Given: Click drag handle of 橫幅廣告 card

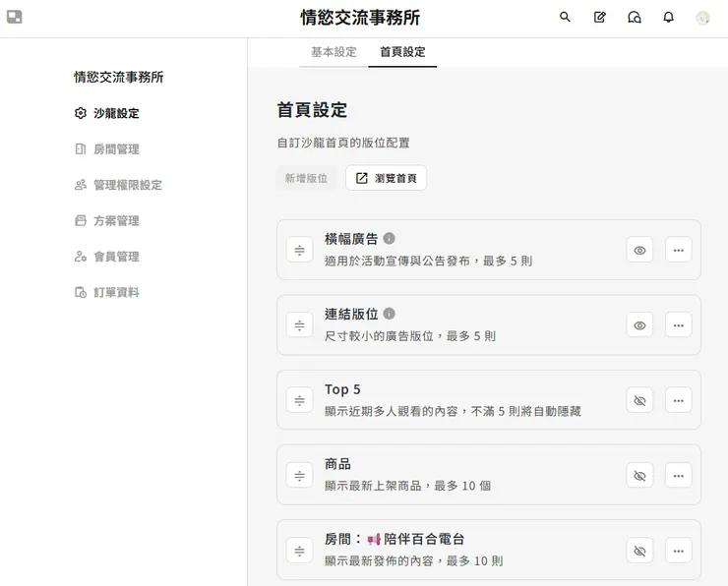Looking at the screenshot, I should (299, 250).
